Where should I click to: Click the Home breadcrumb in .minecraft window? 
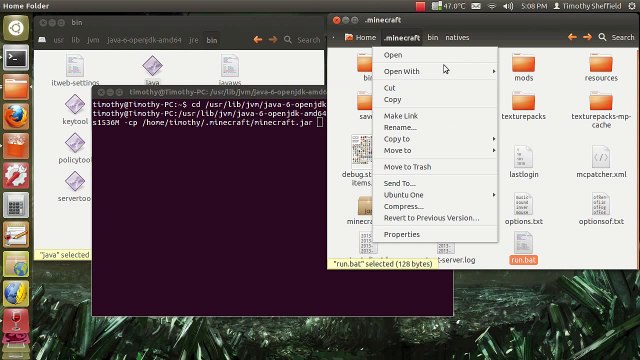pos(360,37)
